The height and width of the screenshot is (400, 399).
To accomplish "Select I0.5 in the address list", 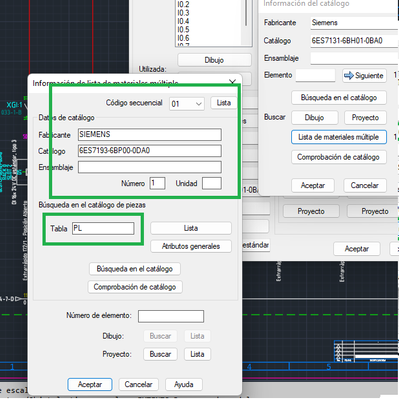I will [x=183, y=30].
